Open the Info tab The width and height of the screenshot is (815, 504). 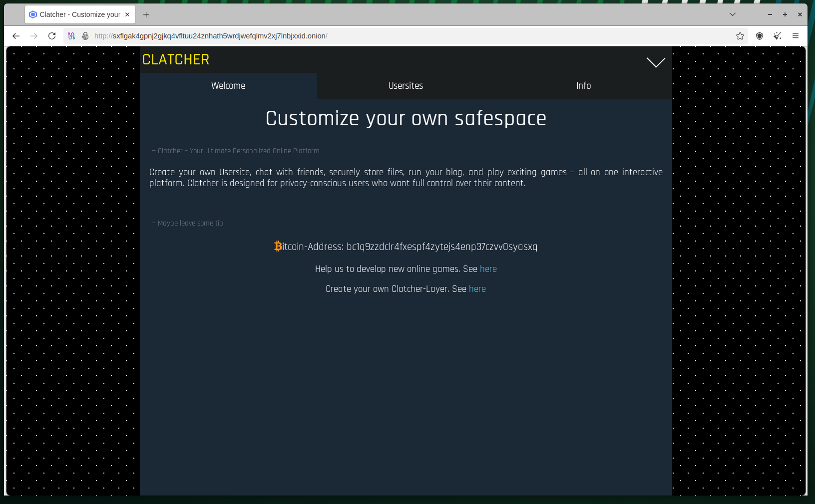583,86
